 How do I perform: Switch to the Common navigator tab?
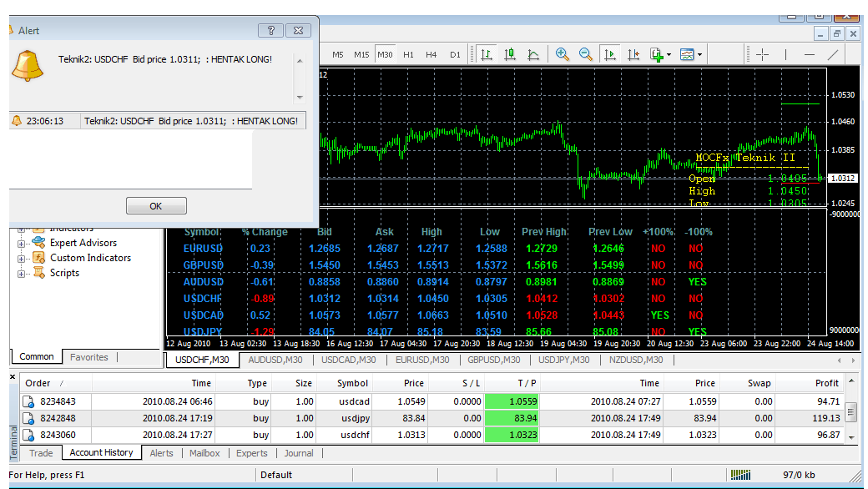coord(37,357)
